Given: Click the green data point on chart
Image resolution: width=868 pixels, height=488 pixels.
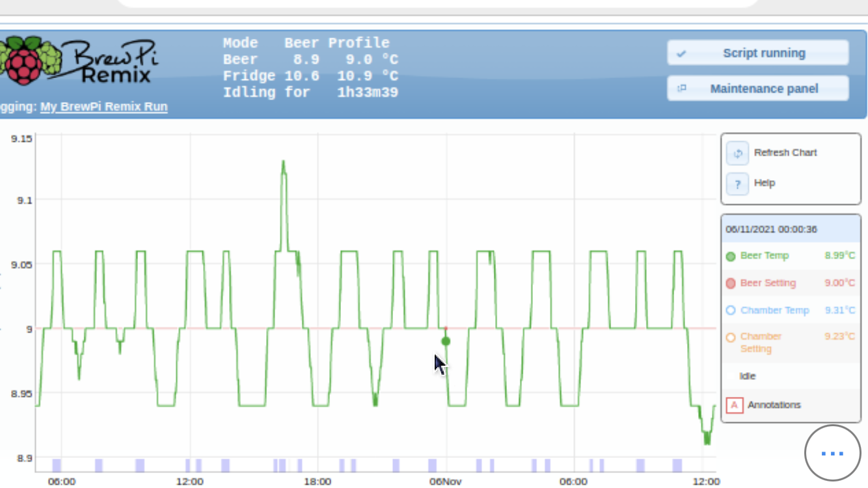Looking at the screenshot, I should coord(446,341).
